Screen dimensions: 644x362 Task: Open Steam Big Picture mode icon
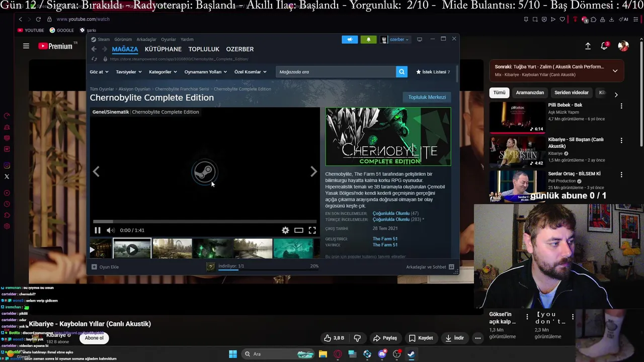[420, 39]
